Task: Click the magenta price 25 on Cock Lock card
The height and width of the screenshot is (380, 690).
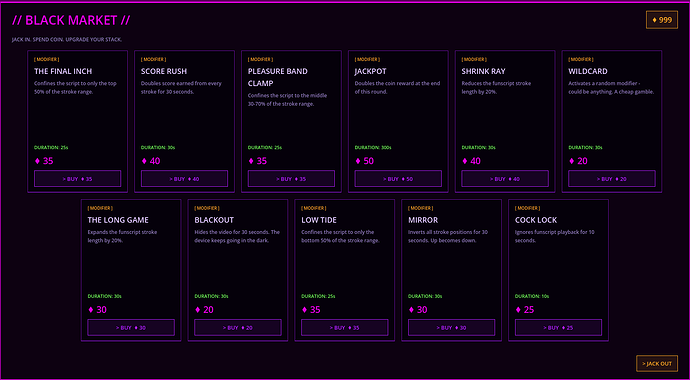Action: tap(525, 310)
